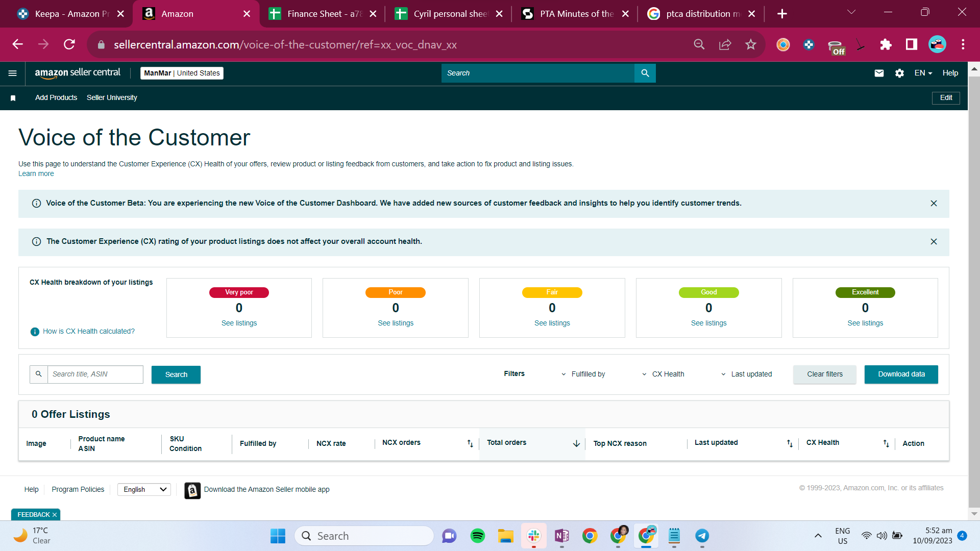The height and width of the screenshot is (551, 980).
Task: Dismiss the CX rating account health banner
Action: [x=934, y=242]
